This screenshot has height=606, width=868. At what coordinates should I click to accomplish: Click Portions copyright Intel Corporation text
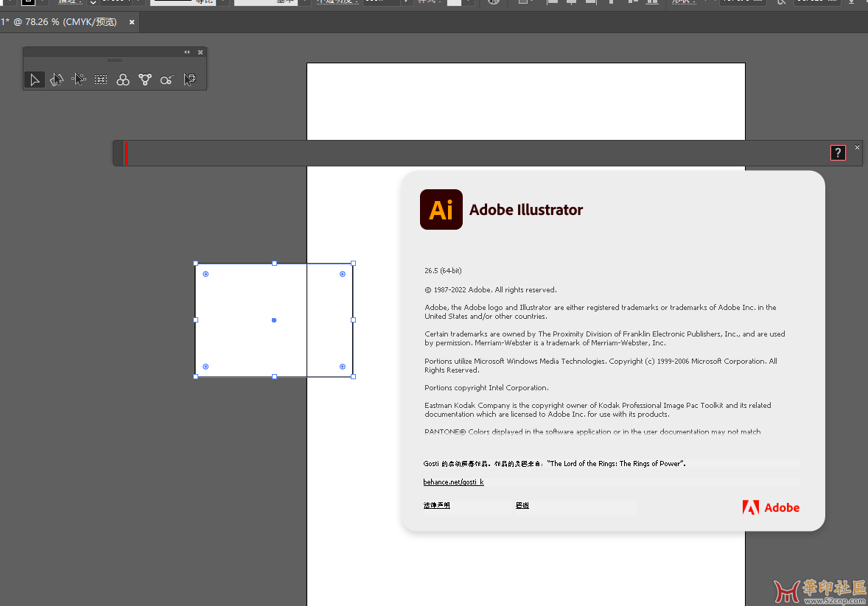click(x=486, y=388)
